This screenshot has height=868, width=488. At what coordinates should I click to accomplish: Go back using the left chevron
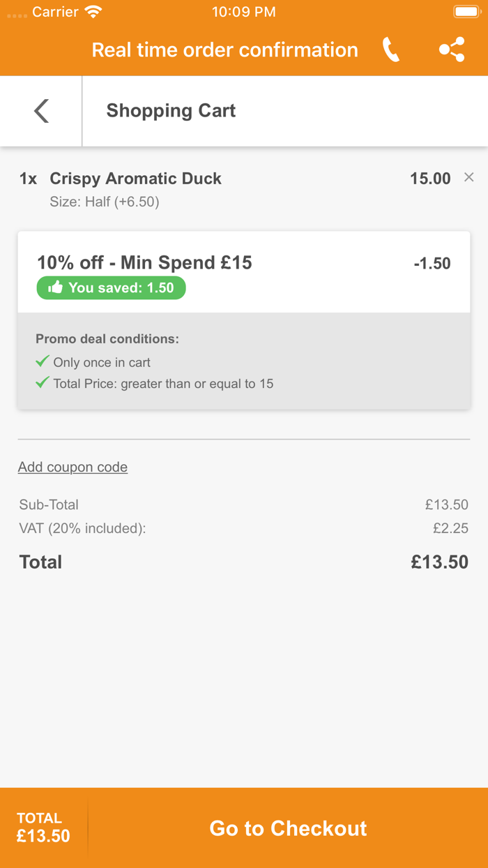41,111
